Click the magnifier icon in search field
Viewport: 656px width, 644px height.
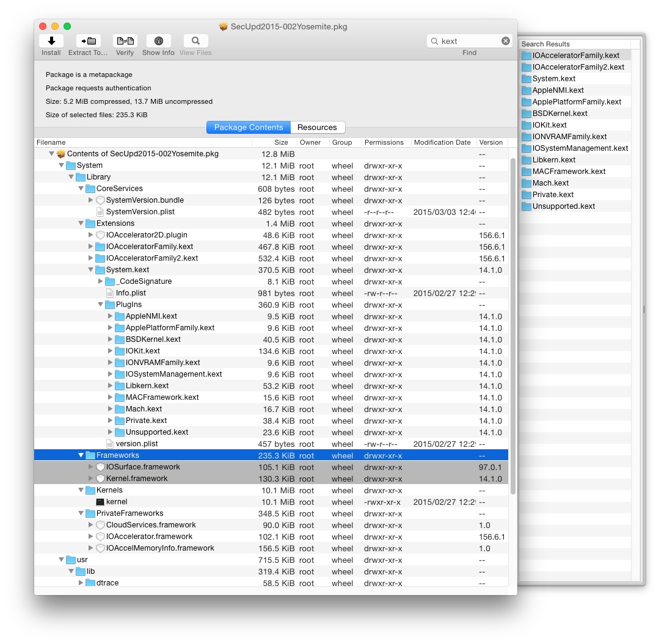point(434,41)
